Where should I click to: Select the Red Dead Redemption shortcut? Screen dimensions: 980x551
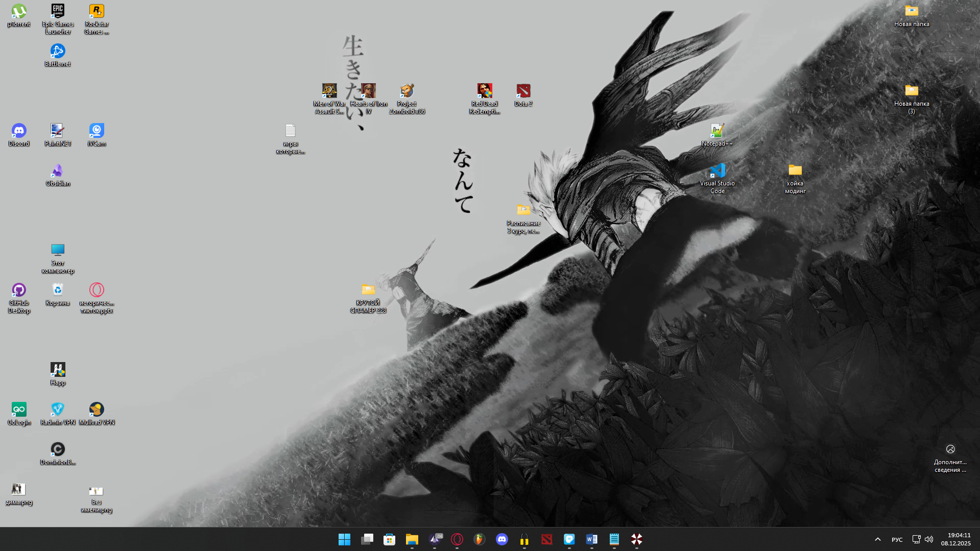(485, 100)
